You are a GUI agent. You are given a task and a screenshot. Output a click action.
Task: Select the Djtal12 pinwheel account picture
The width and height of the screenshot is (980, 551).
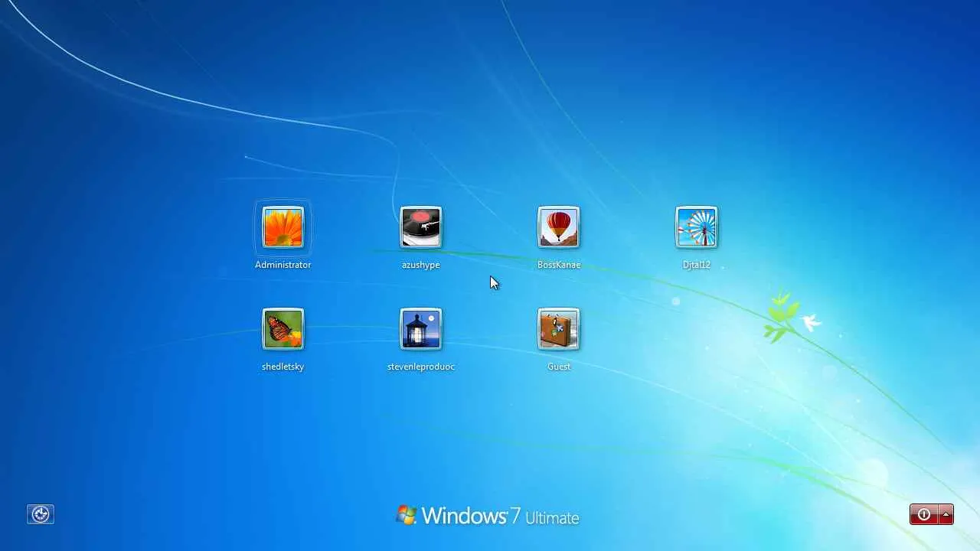(696, 227)
